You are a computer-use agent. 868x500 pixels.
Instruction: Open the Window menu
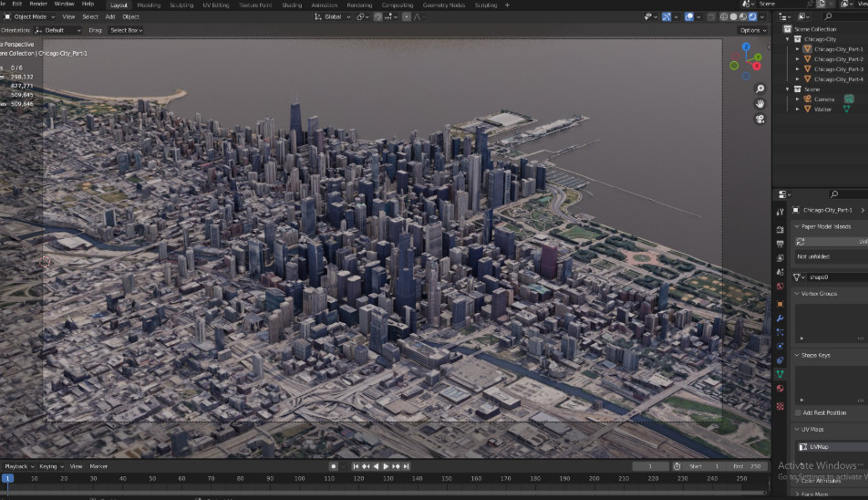point(64,4)
